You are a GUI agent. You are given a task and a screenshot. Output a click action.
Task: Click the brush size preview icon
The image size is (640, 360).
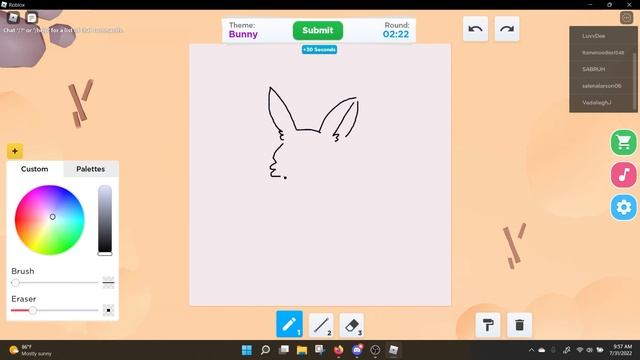108,282
